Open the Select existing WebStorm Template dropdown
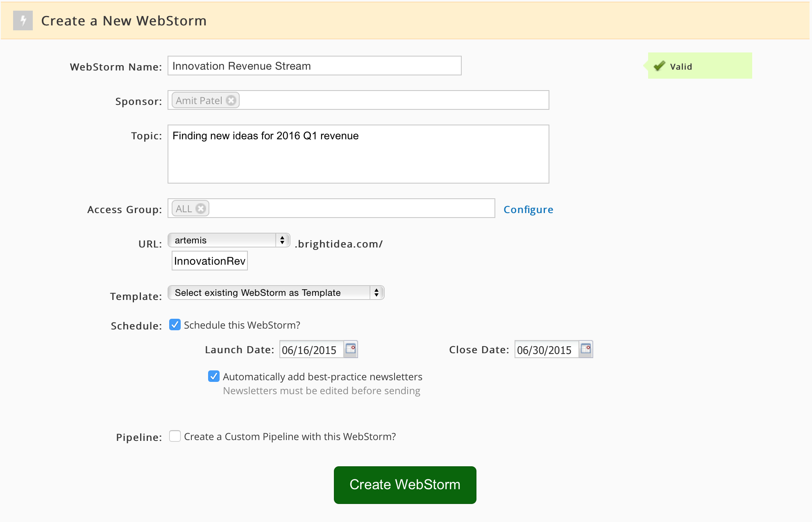The image size is (812, 522). tap(276, 293)
